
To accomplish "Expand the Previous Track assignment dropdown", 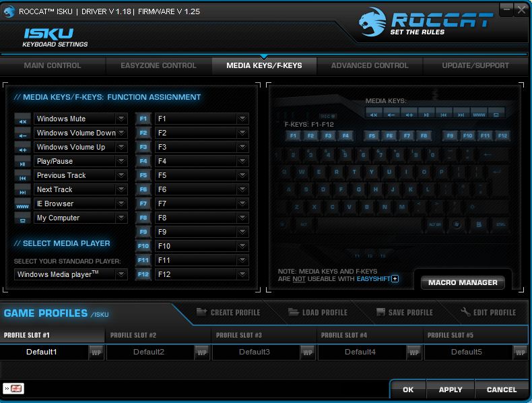I will [x=121, y=175].
